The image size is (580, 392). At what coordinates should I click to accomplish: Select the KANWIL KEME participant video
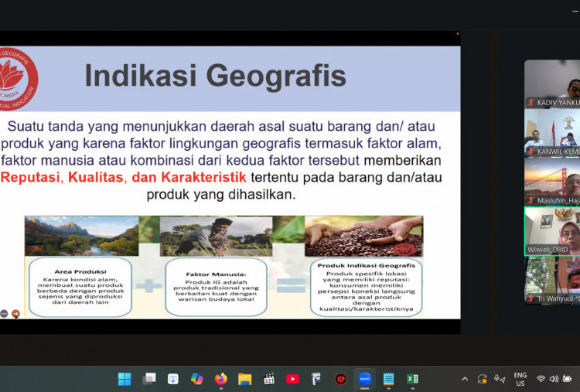552,133
